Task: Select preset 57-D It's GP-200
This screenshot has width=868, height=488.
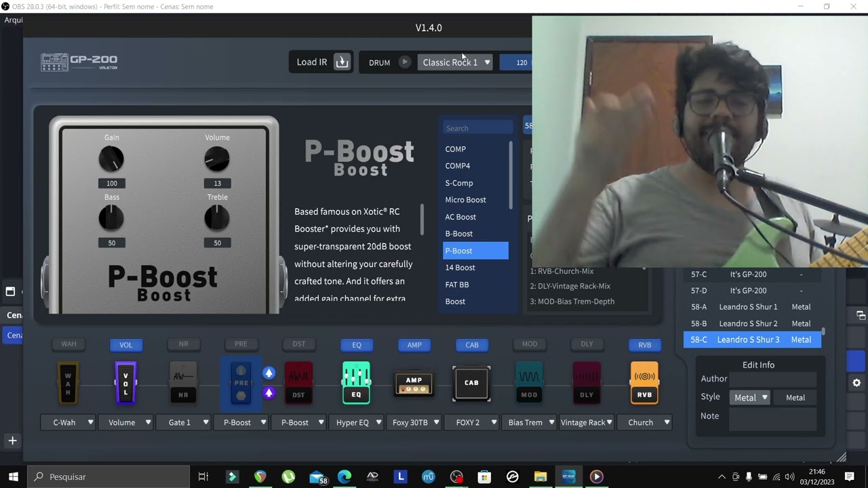Action: (x=753, y=291)
